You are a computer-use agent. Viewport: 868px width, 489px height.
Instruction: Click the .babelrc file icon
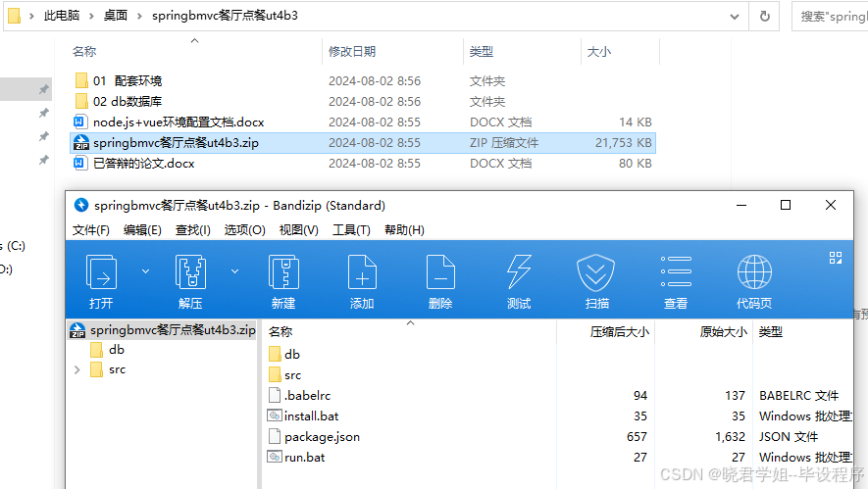275,395
